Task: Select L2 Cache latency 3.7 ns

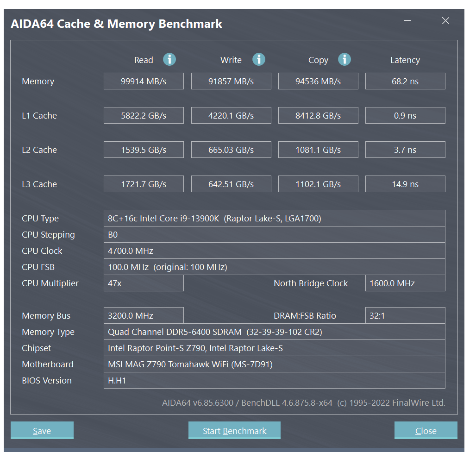Action: (x=405, y=150)
